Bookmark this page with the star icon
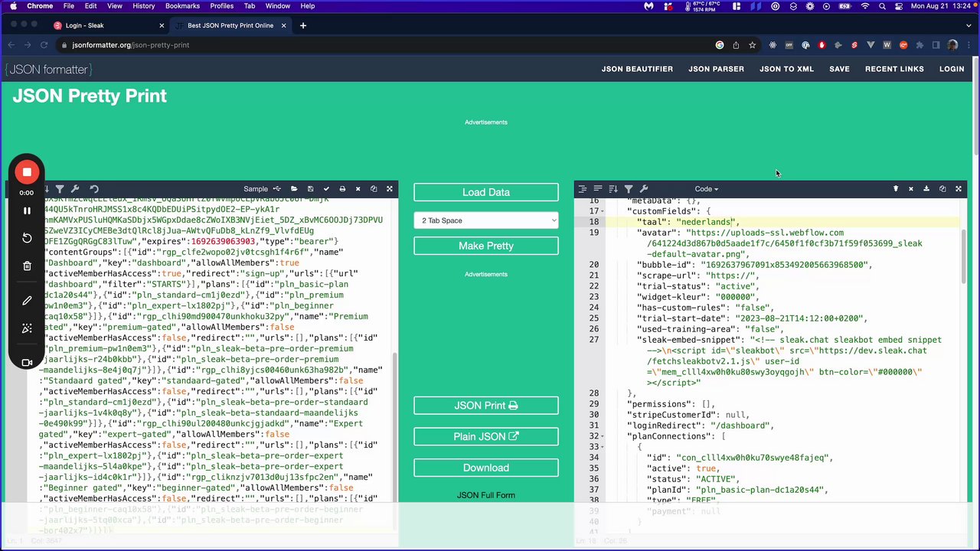Viewport: 980px width, 551px height. pyautogui.click(x=752, y=45)
